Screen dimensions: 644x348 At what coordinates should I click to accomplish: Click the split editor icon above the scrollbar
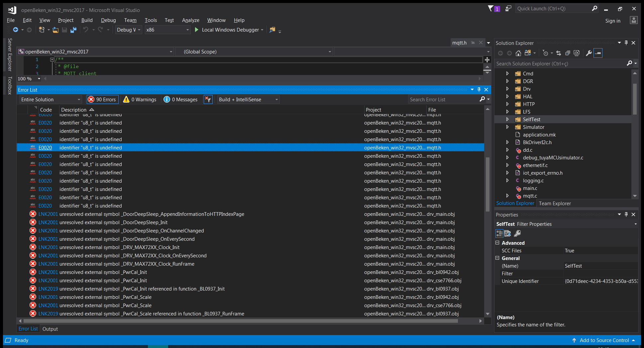[x=487, y=60]
